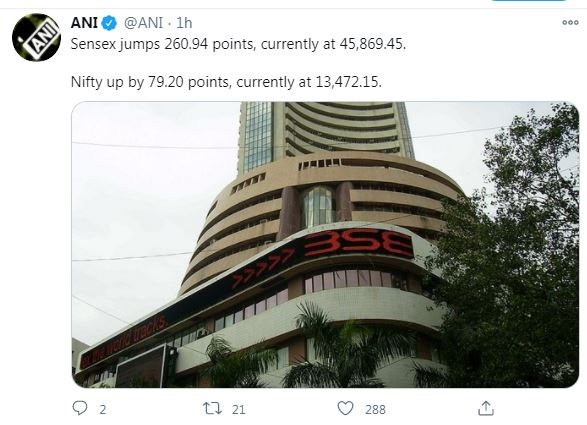587x425 pixels.
Task: Click the retweet arrows icon
Action: [x=212, y=409]
